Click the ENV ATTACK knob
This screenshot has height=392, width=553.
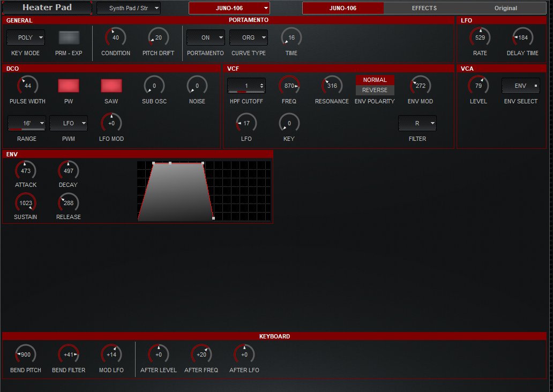(26, 171)
